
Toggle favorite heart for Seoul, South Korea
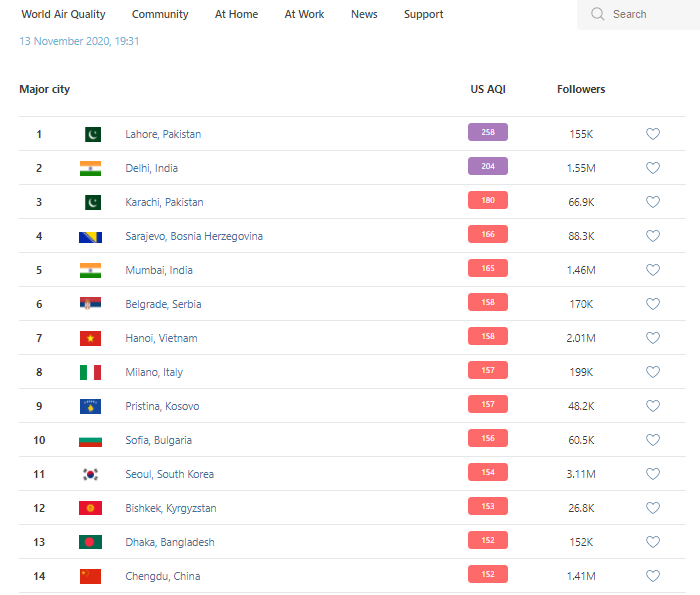pyautogui.click(x=653, y=474)
